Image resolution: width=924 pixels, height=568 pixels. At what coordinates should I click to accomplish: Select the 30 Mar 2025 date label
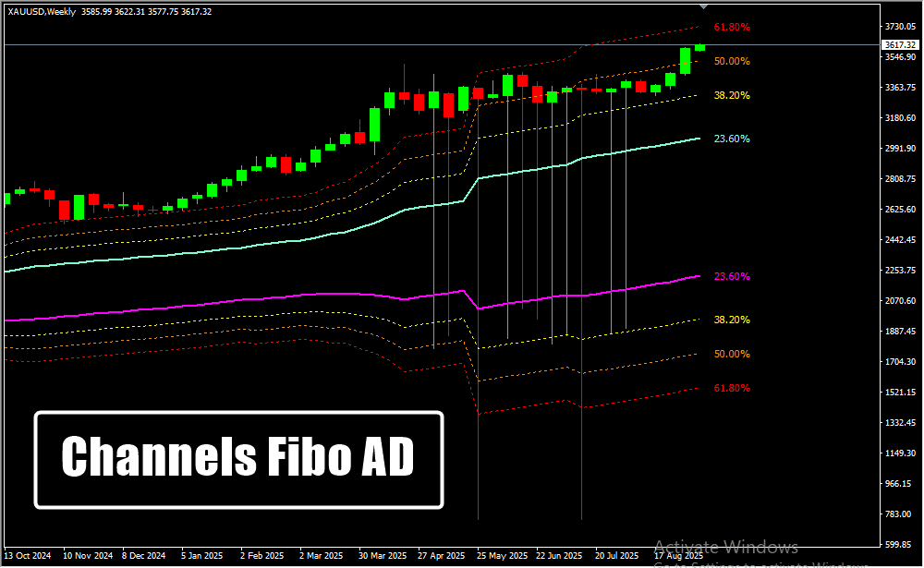383,556
